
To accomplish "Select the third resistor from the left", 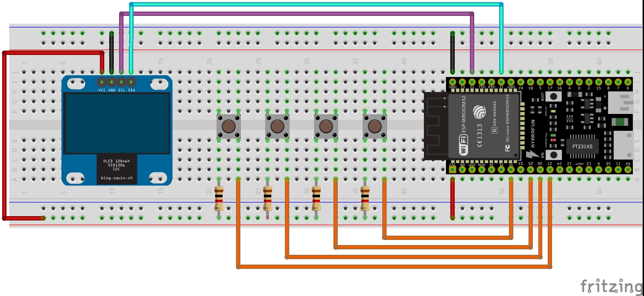I will [316, 198].
